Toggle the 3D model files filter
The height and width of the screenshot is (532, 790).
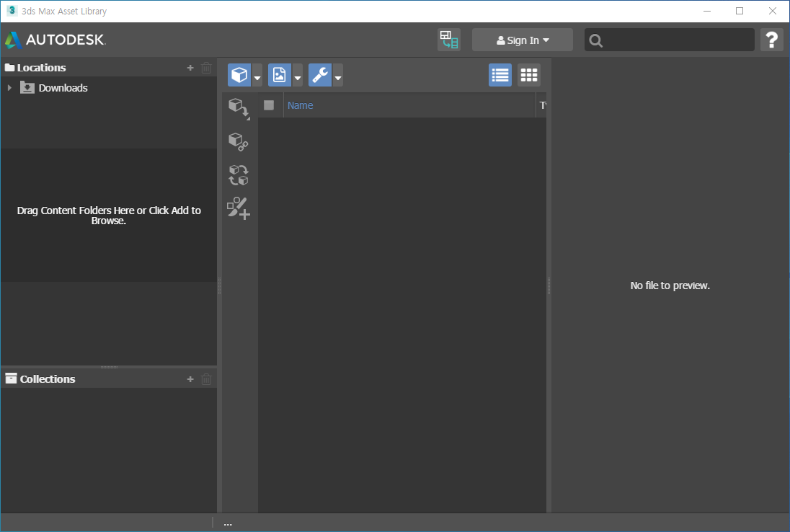239,75
